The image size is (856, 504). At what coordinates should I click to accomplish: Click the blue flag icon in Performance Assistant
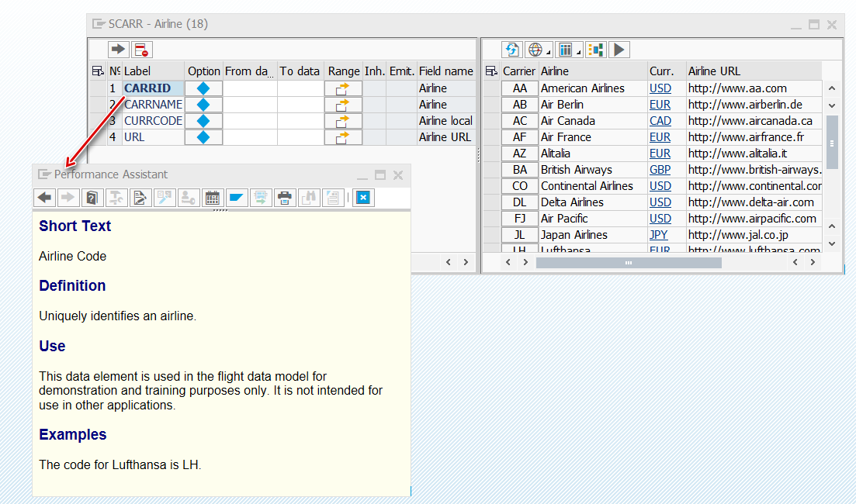[x=237, y=198]
